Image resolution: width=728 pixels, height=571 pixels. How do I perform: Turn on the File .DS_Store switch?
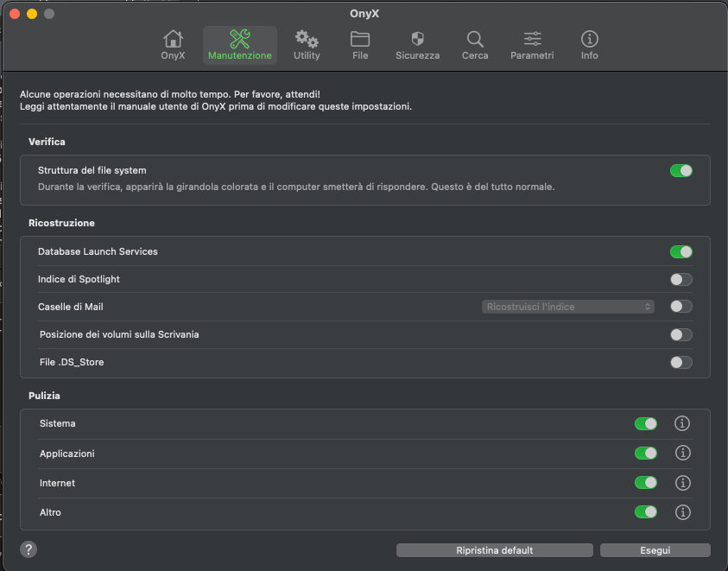tap(681, 362)
